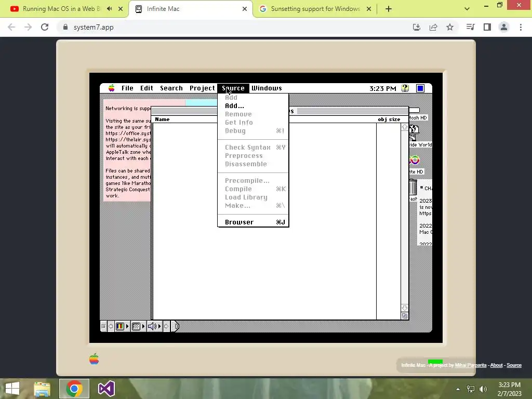Click the share page icon
532x399 pixels.
(x=433, y=27)
